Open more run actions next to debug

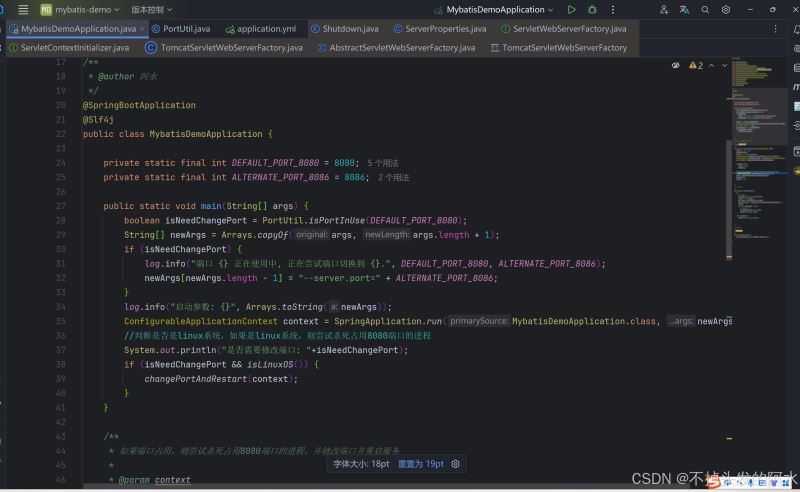(x=613, y=9)
